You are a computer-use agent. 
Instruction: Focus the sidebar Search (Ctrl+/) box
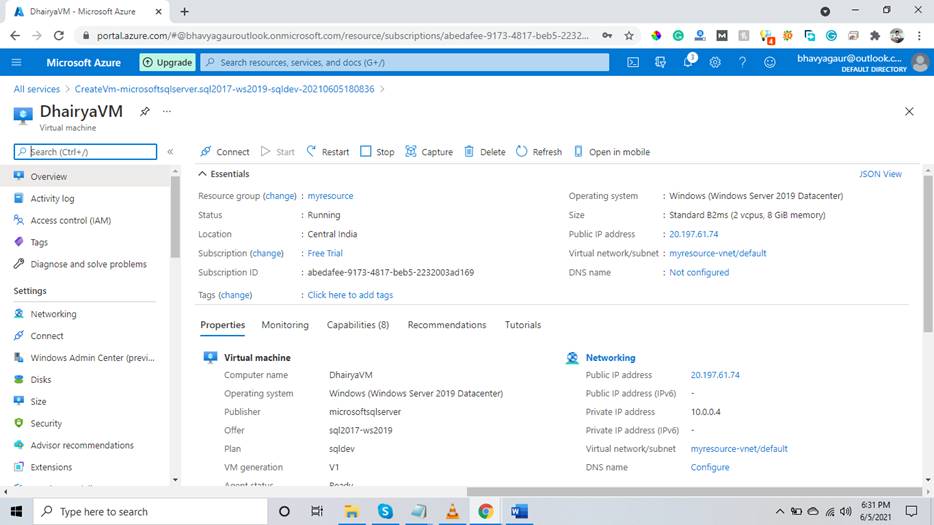pos(85,152)
